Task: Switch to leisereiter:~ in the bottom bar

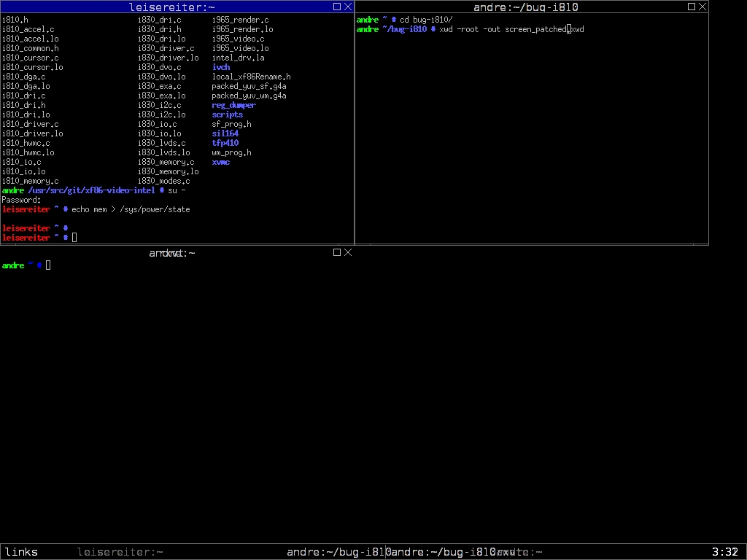Action: (x=120, y=552)
